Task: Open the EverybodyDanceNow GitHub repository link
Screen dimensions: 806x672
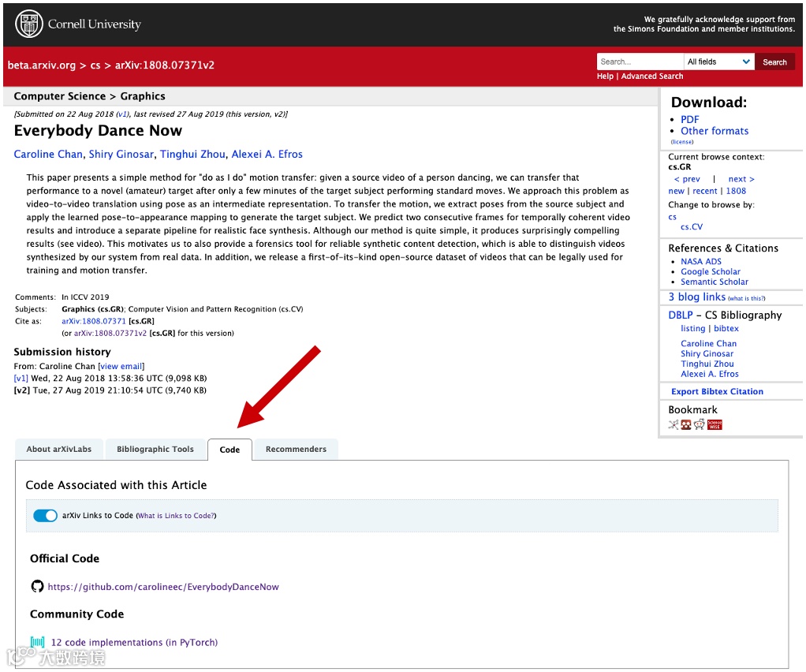Action: pyautogui.click(x=163, y=587)
